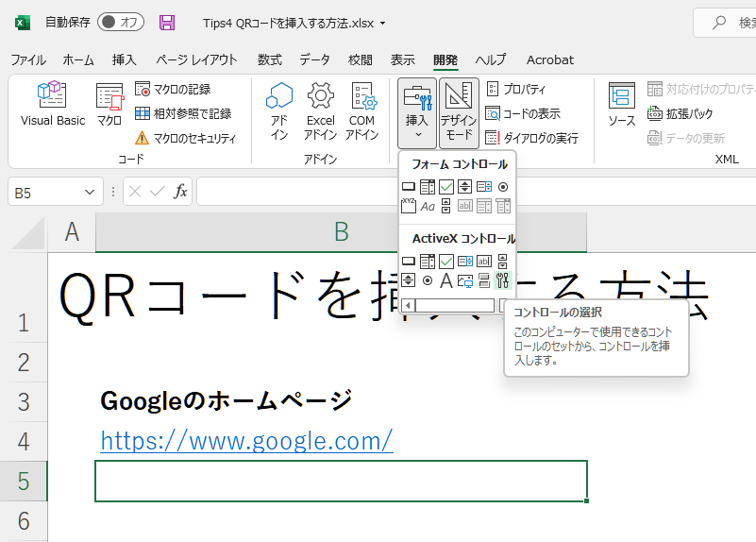Screen dimensions: 756x542
Task: Select the Form Controls checkbox control
Action: [446, 187]
